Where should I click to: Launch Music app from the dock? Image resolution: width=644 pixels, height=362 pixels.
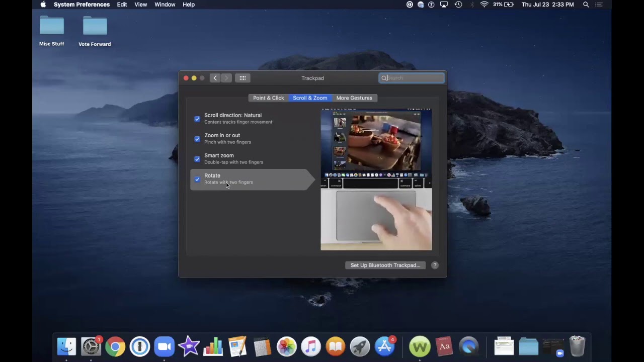point(311,346)
